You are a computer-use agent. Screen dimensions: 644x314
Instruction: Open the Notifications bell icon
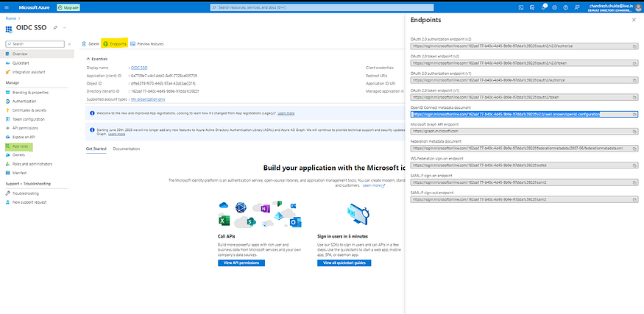pos(544,7)
